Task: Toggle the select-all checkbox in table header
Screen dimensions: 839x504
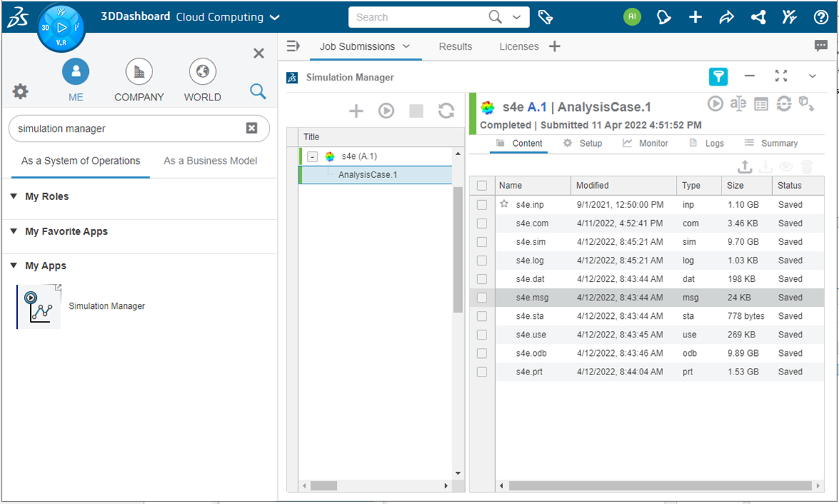Action: tap(482, 186)
